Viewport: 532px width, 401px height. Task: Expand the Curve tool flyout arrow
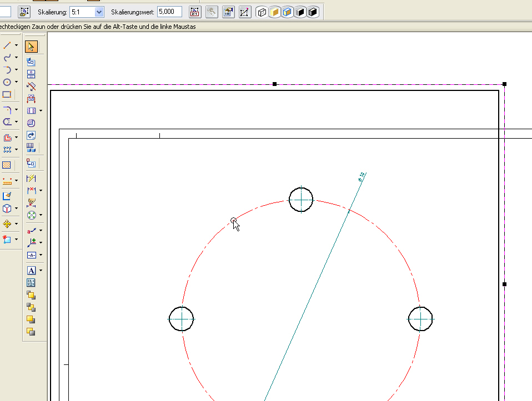click(x=16, y=58)
